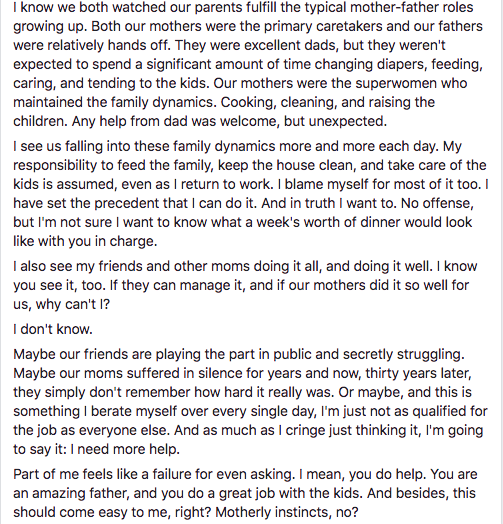This screenshot has width=503, height=524.
Task: Click the line starting "I also see my friends"
Action: [x=245, y=266]
